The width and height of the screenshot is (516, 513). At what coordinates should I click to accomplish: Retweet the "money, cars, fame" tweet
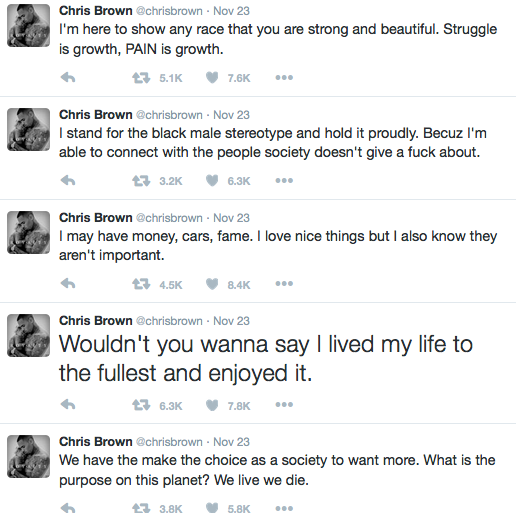tap(141, 284)
